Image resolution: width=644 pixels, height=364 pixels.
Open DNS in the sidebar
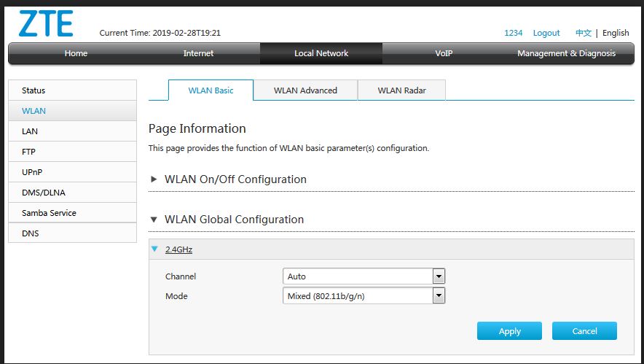[x=72, y=233]
